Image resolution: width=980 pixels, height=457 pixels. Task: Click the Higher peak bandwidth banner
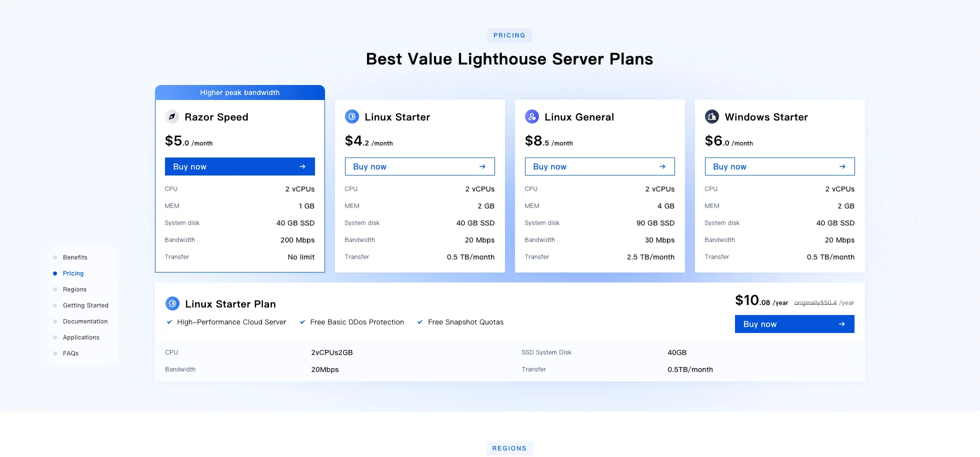[x=240, y=92]
